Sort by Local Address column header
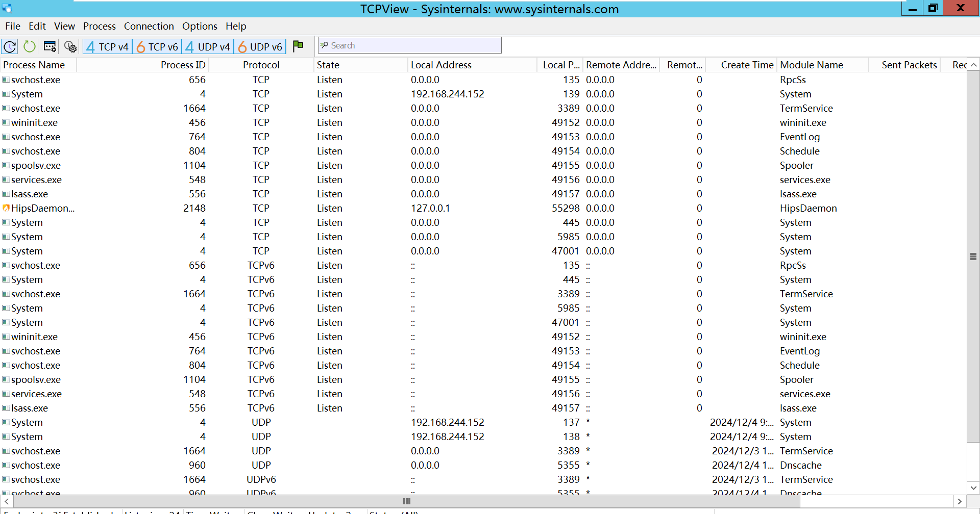Image resolution: width=980 pixels, height=514 pixels. 472,65
